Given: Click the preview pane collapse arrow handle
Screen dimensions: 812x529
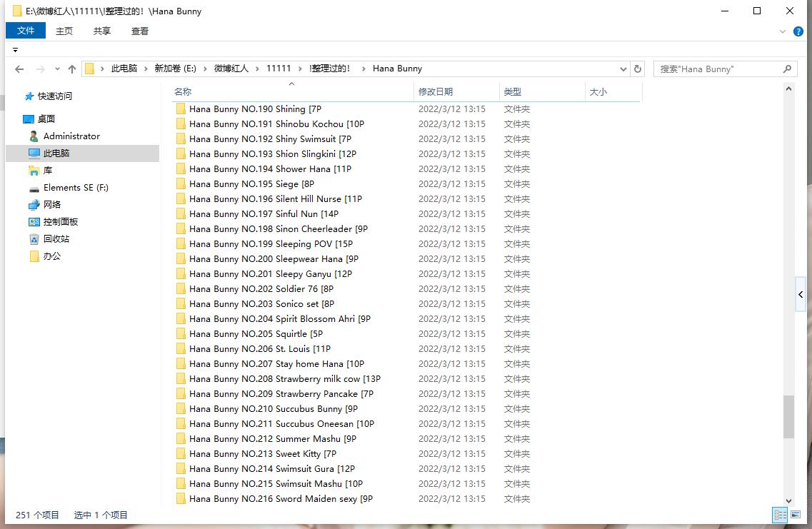Looking at the screenshot, I should click(x=801, y=295).
